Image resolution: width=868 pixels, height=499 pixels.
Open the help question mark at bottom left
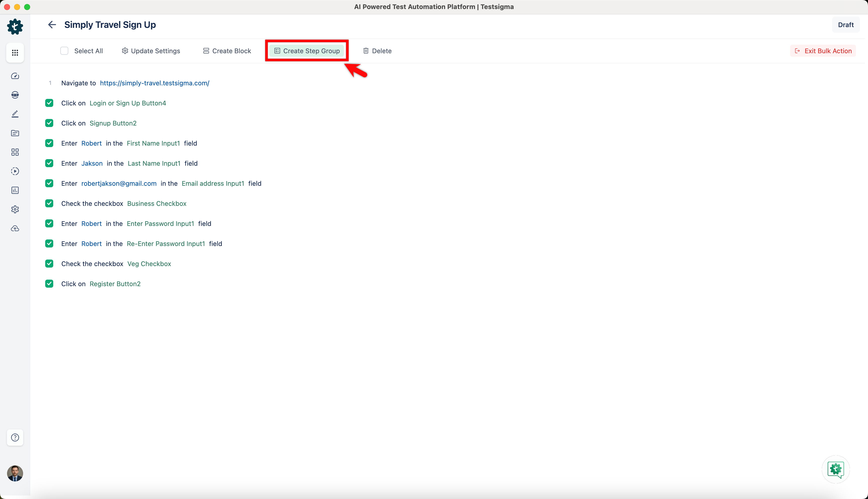pyautogui.click(x=15, y=438)
